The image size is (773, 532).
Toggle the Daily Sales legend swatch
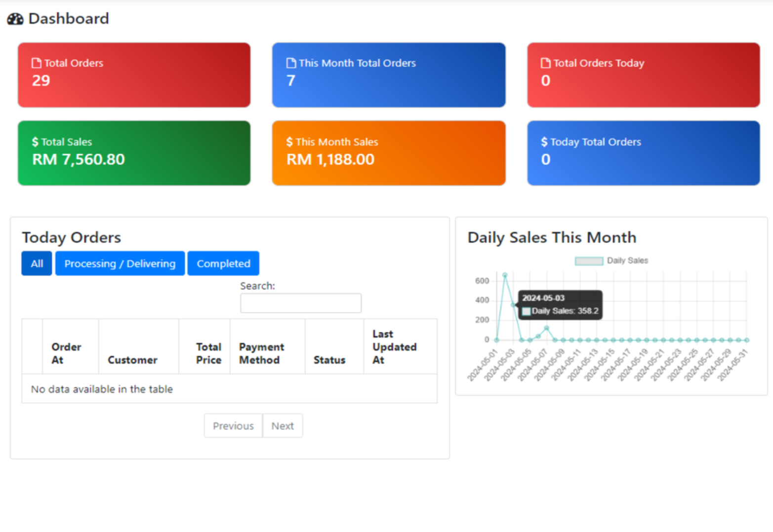click(589, 261)
